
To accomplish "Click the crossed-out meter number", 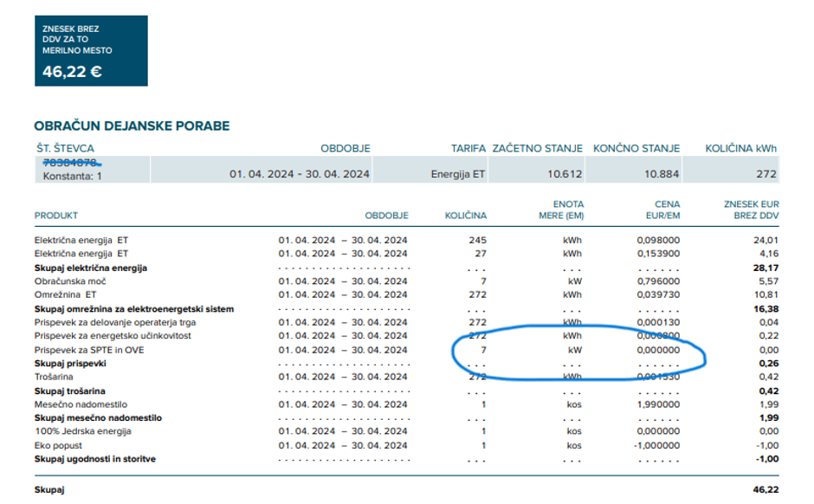I will [x=71, y=162].
